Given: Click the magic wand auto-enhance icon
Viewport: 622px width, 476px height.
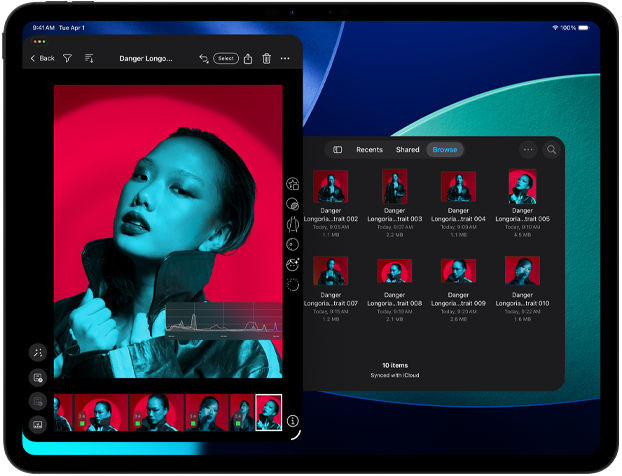Looking at the screenshot, I should (x=38, y=352).
